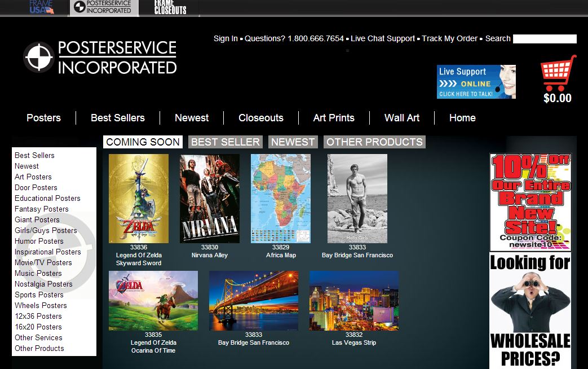588x369 pixels.
Task: Open the Zelda Skyward Sword poster thumbnail
Action: pyautogui.click(x=139, y=199)
